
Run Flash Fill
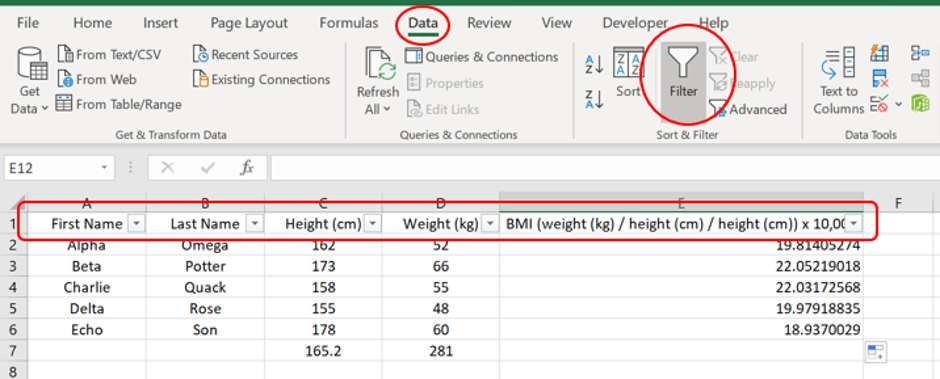pyautogui.click(x=879, y=53)
